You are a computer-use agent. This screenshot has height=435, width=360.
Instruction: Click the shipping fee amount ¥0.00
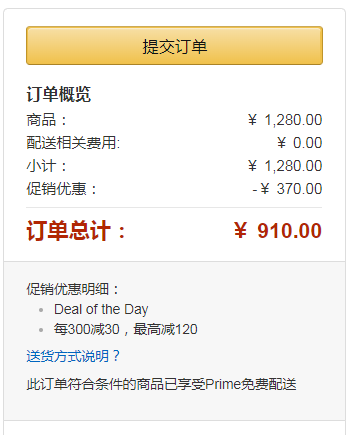tap(299, 143)
